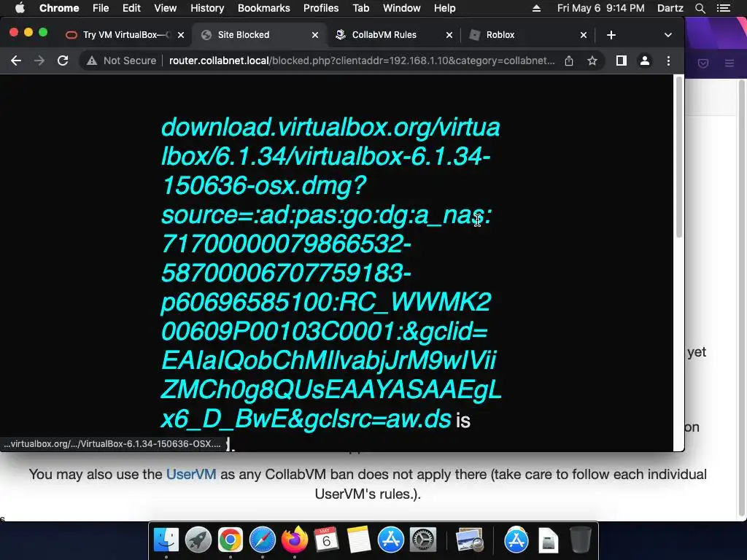
Task: Open Notes from the Dock
Action: click(x=359, y=540)
